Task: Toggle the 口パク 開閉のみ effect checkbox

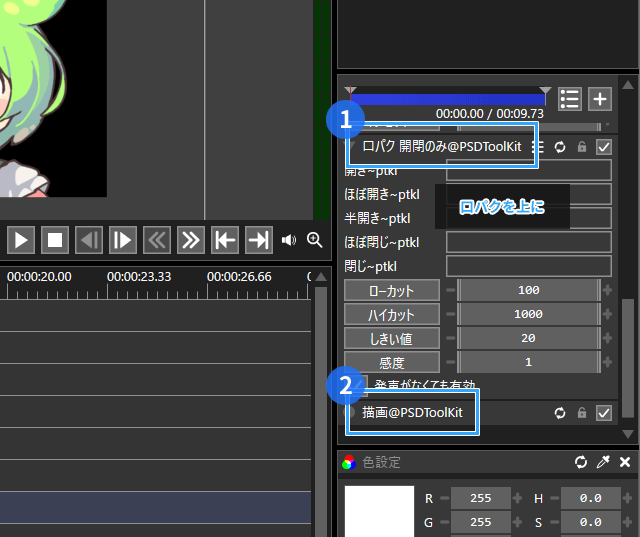Action: pos(603,147)
